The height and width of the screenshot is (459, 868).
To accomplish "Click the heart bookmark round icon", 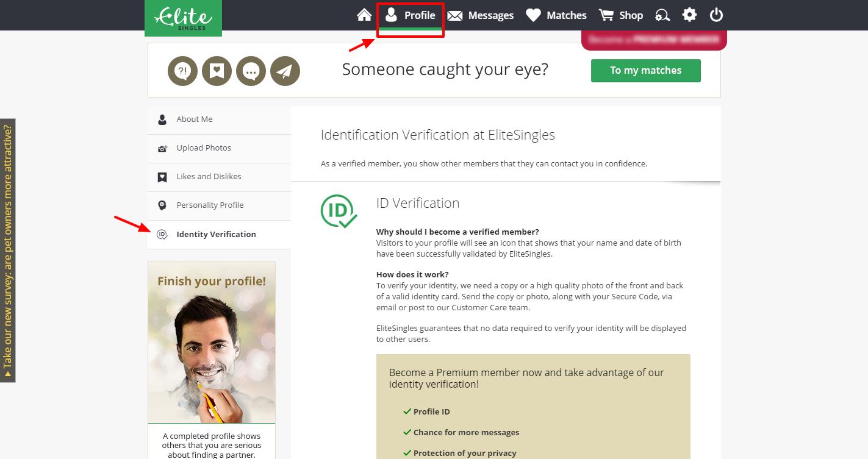I will click(217, 71).
